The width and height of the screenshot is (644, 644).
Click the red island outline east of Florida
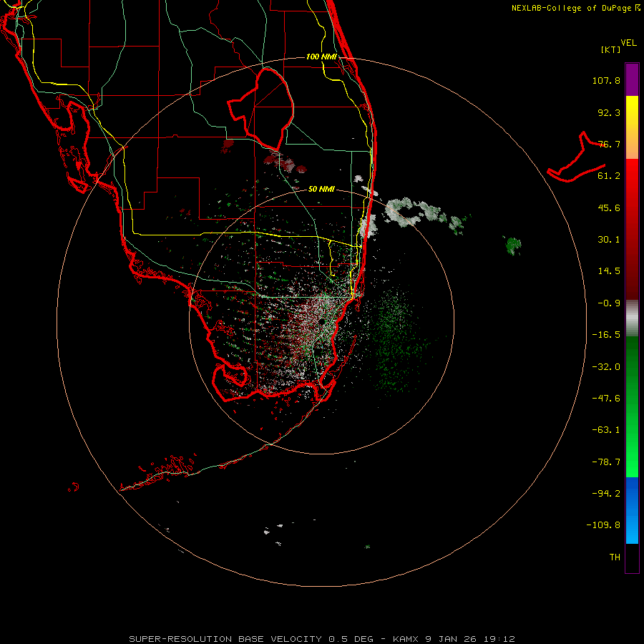pos(576,157)
